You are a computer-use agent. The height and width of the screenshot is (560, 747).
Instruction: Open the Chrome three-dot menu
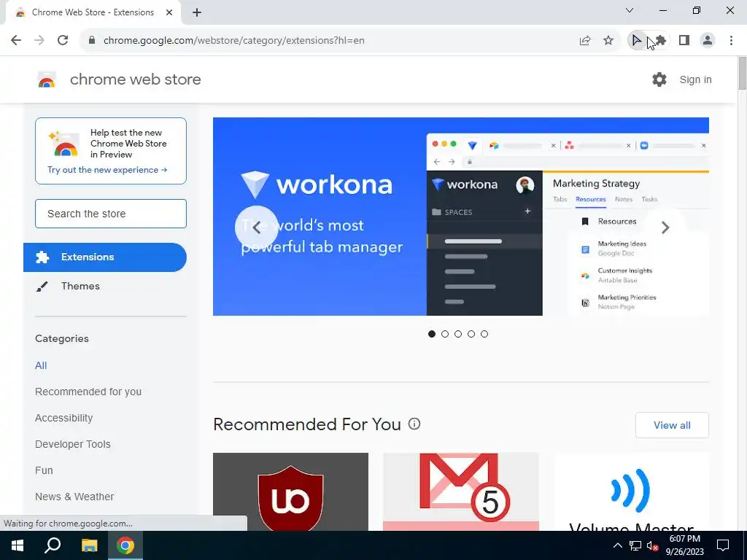(731, 41)
